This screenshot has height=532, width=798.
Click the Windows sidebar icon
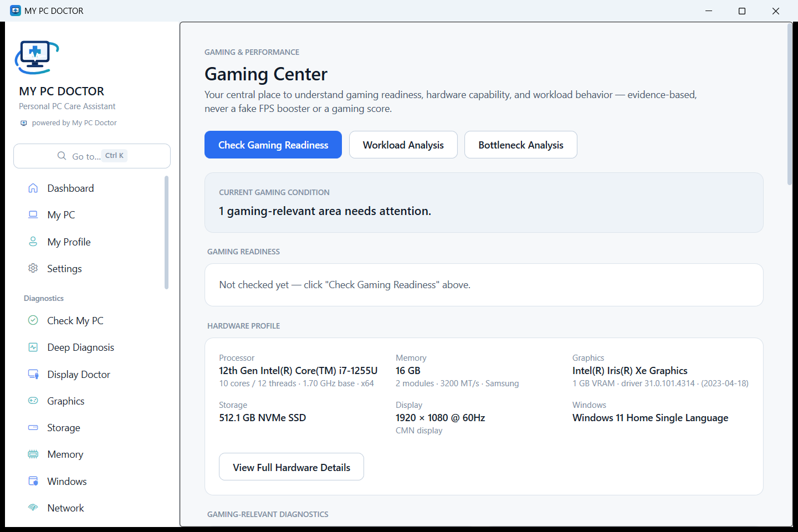[33, 481]
